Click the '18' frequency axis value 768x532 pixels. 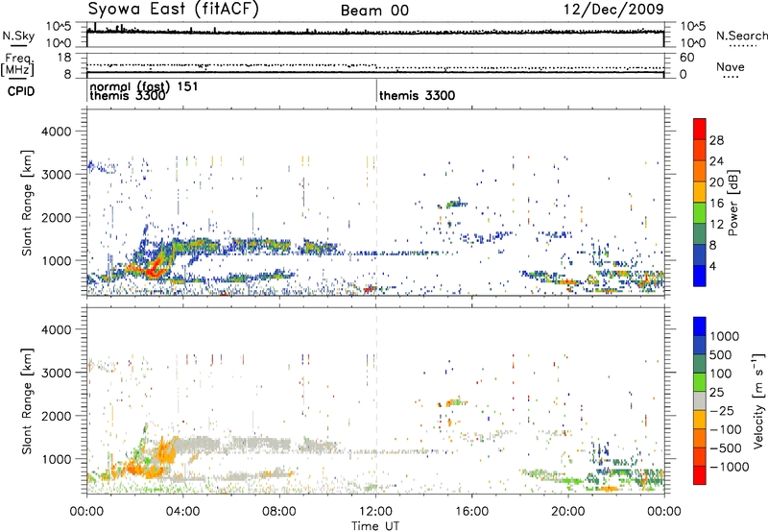64,58
